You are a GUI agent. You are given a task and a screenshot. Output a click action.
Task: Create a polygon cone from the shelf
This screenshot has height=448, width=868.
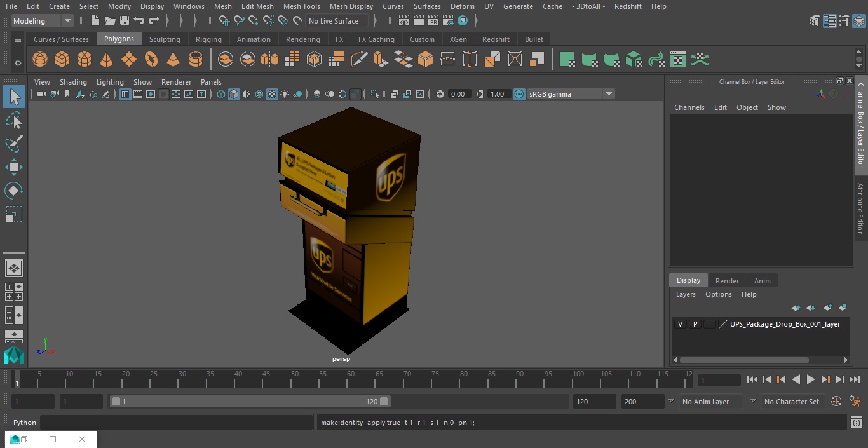[x=107, y=60]
